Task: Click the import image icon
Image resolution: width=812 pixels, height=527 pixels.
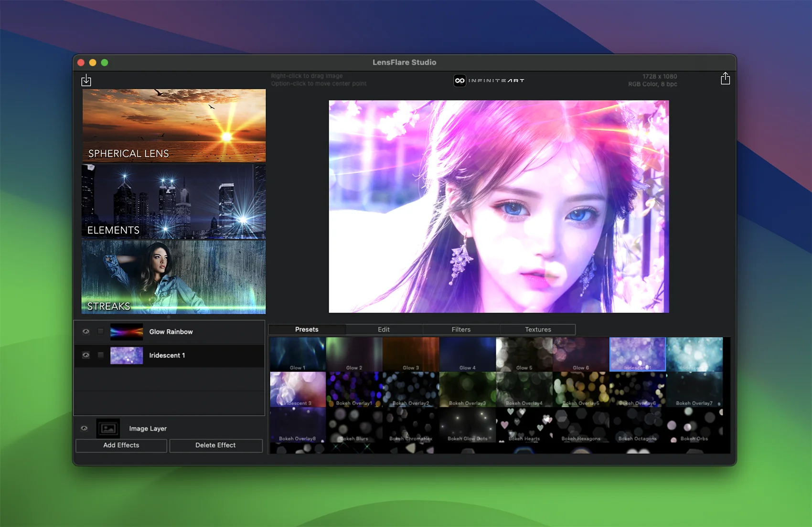Action: [x=86, y=80]
